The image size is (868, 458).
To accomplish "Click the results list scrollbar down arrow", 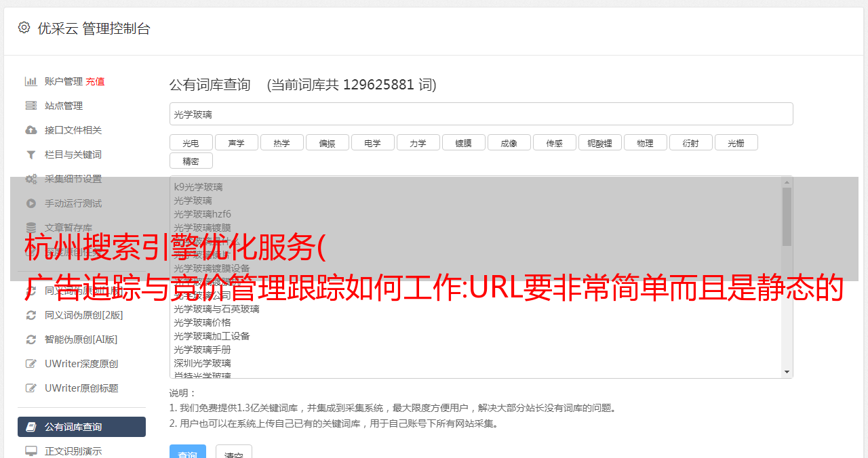I will point(787,372).
